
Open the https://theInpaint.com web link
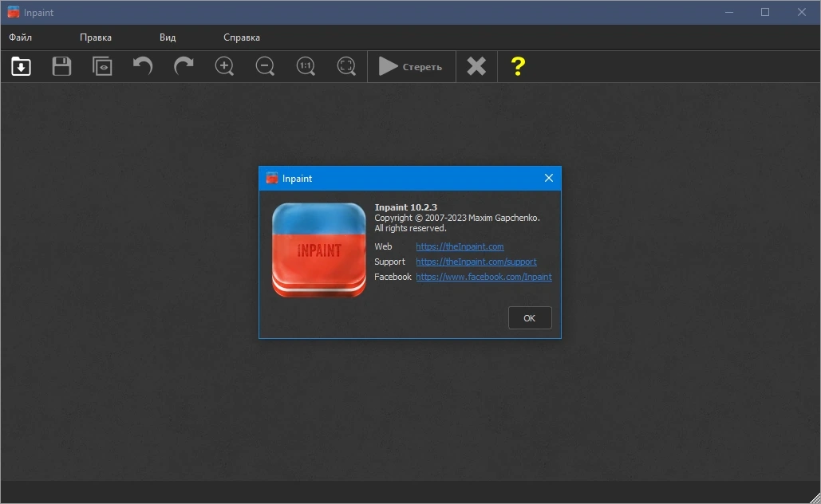pyautogui.click(x=460, y=246)
